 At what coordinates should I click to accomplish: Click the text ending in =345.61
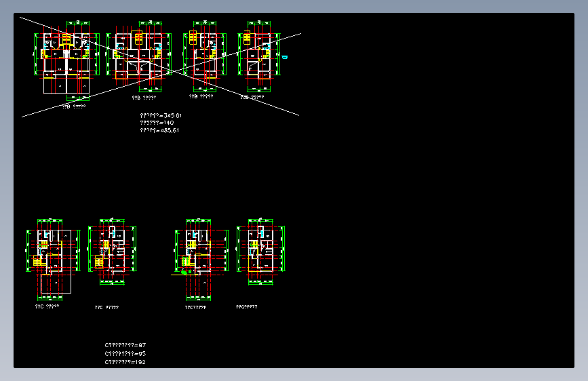(x=161, y=115)
